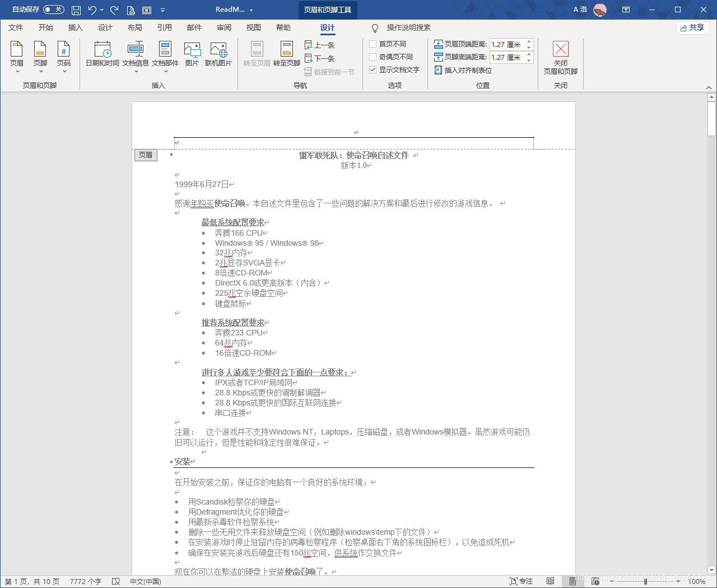Viewport: 717px width, 588px height.
Task: Click scrollbar down arrow
Action: click(711, 570)
